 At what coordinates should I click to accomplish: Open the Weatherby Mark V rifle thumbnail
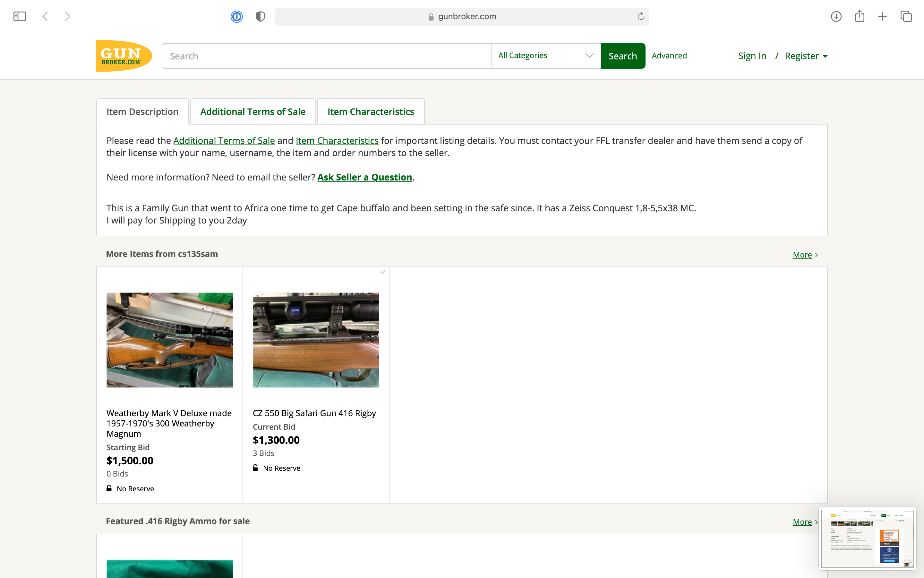click(169, 340)
